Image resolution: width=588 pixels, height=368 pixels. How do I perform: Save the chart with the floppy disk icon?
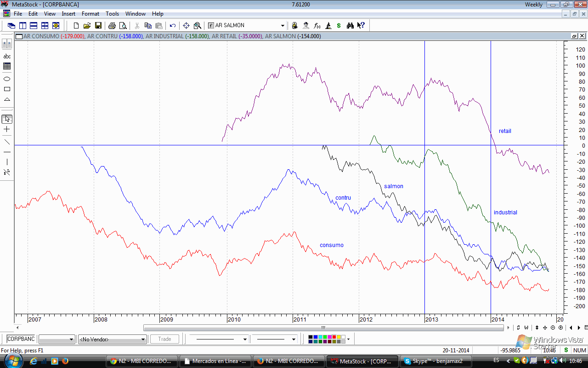point(98,26)
